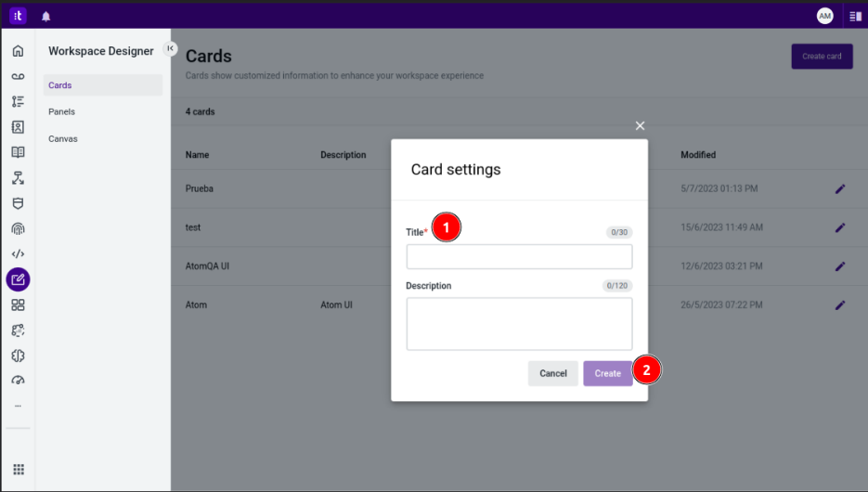Click the pencil edit icon for Prueba
Screen dimensions: 868x492
(840, 188)
